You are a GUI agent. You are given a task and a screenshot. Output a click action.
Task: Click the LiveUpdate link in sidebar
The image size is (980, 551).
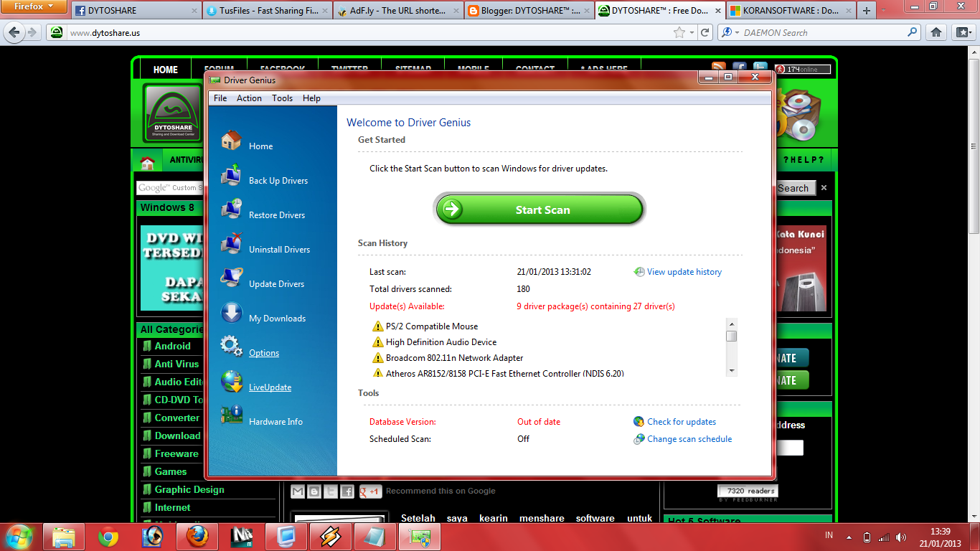pyautogui.click(x=270, y=387)
